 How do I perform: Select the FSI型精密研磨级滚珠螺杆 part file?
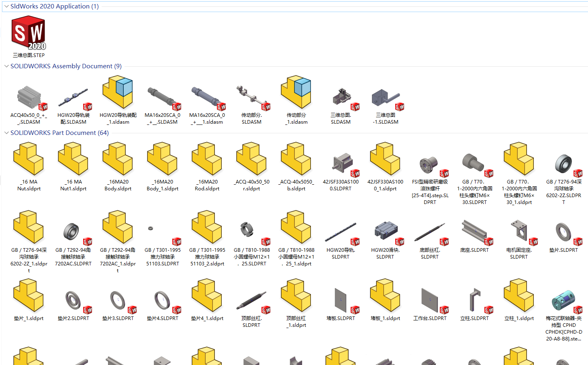[x=430, y=181]
